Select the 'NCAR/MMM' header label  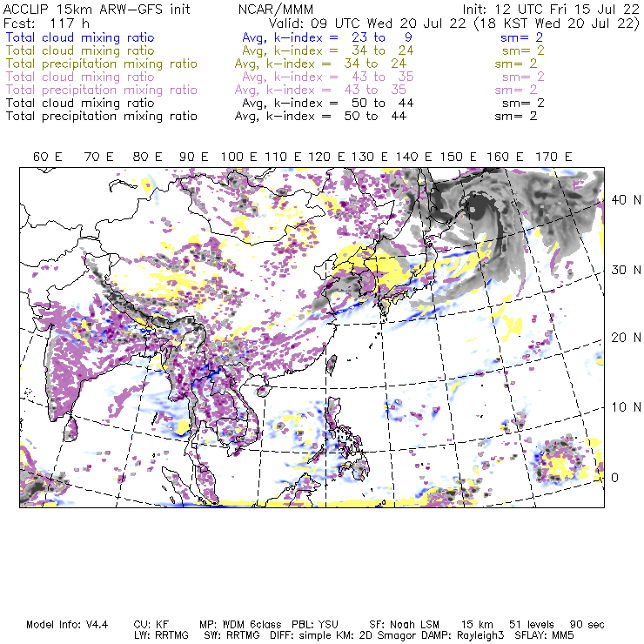tap(276, 9)
